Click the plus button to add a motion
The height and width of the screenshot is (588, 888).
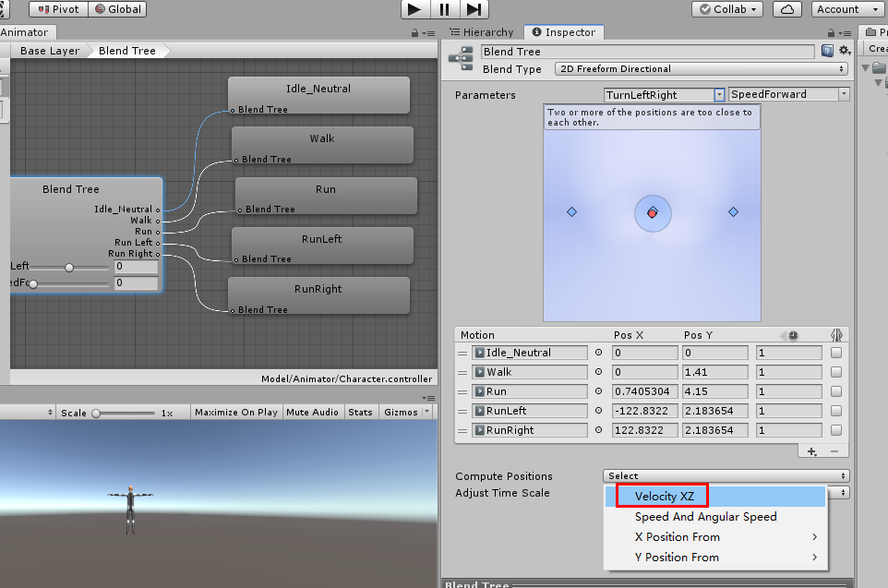tap(810, 451)
